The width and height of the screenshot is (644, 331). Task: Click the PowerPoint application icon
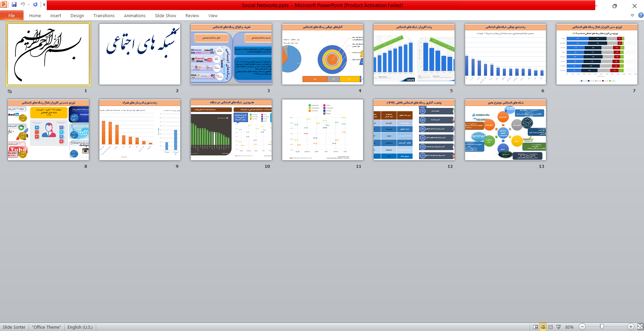pyautogui.click(x=4, y=5)
